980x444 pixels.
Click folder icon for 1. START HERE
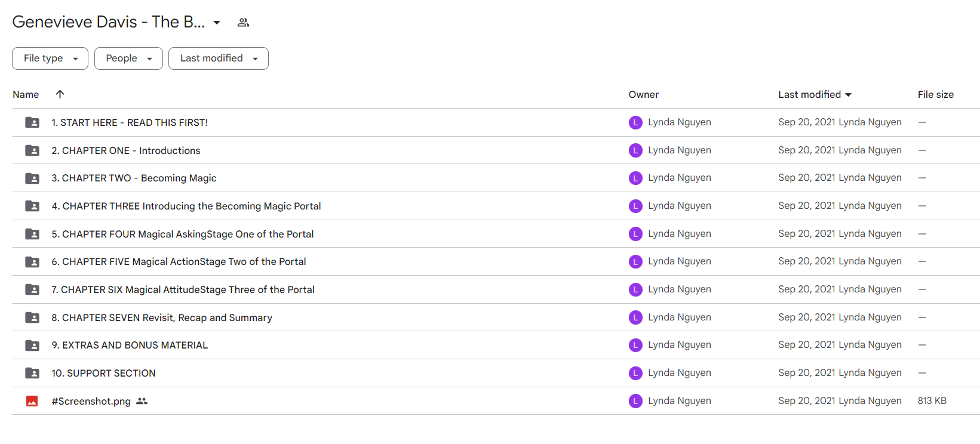(x=32, y=122)
